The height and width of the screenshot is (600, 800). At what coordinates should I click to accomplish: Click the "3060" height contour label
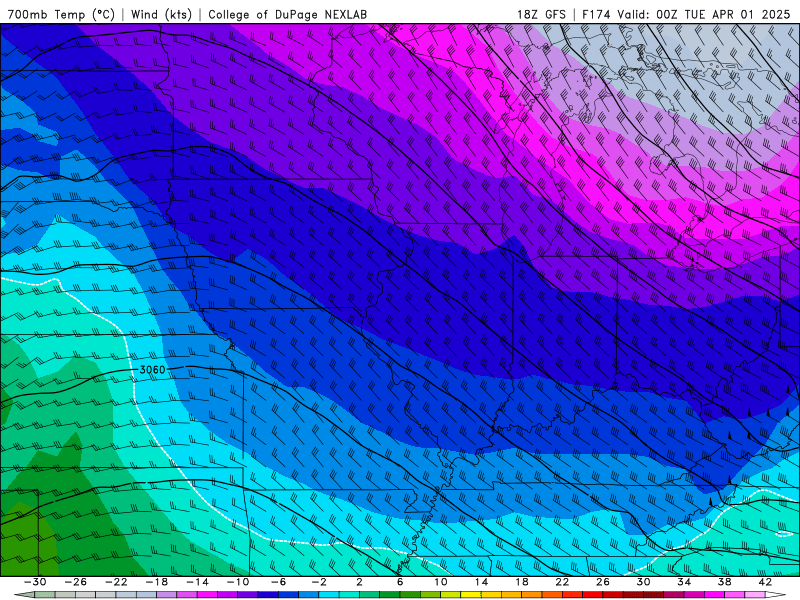point(153,369)
